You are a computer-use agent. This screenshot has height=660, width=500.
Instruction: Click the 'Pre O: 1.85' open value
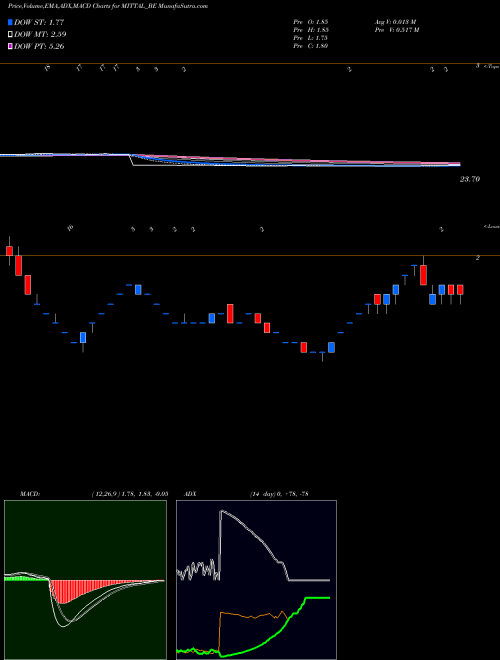click(311, 22)
